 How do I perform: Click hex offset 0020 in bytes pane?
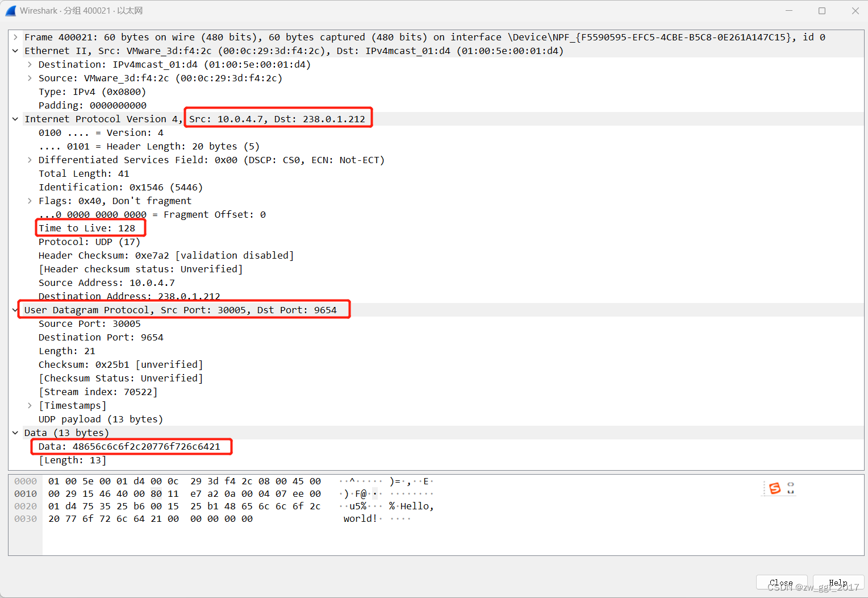[26, 506]
